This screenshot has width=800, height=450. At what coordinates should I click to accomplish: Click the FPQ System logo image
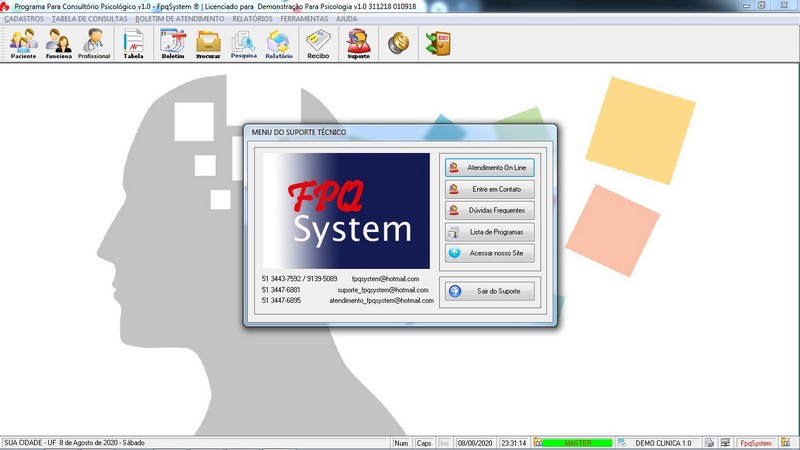pyautogui.click(x=346, y=211)
